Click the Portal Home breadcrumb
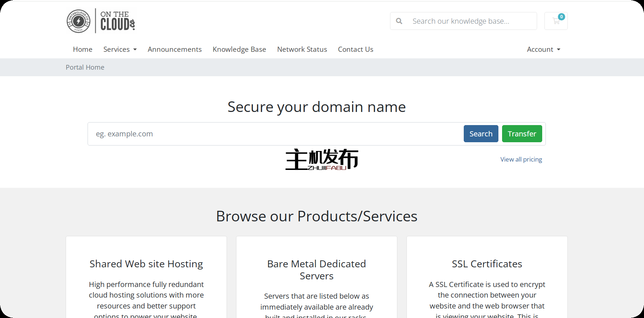Image resolution: width=644 pixels, height=318 pixels. [85, 67]
